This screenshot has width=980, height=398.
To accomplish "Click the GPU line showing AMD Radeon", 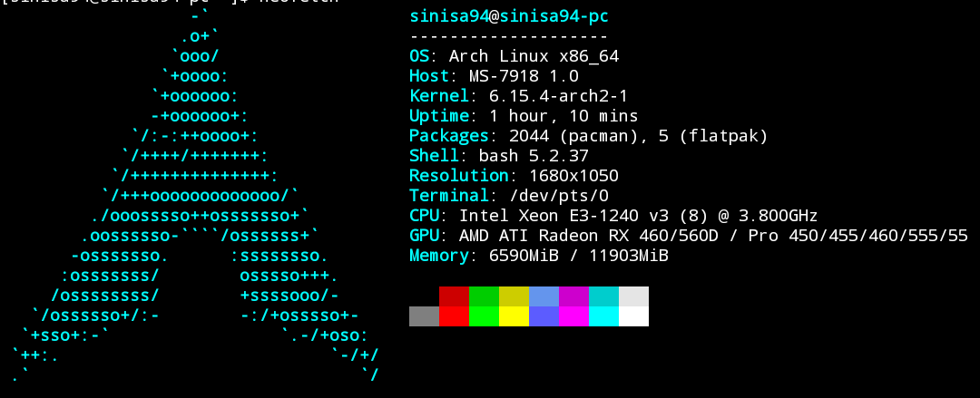I will tap(689, 236).
